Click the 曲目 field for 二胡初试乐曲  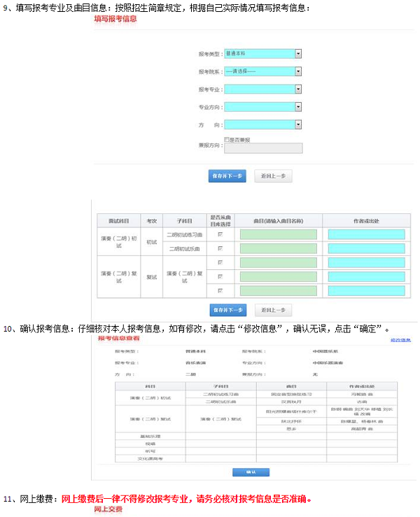(278, 248)
